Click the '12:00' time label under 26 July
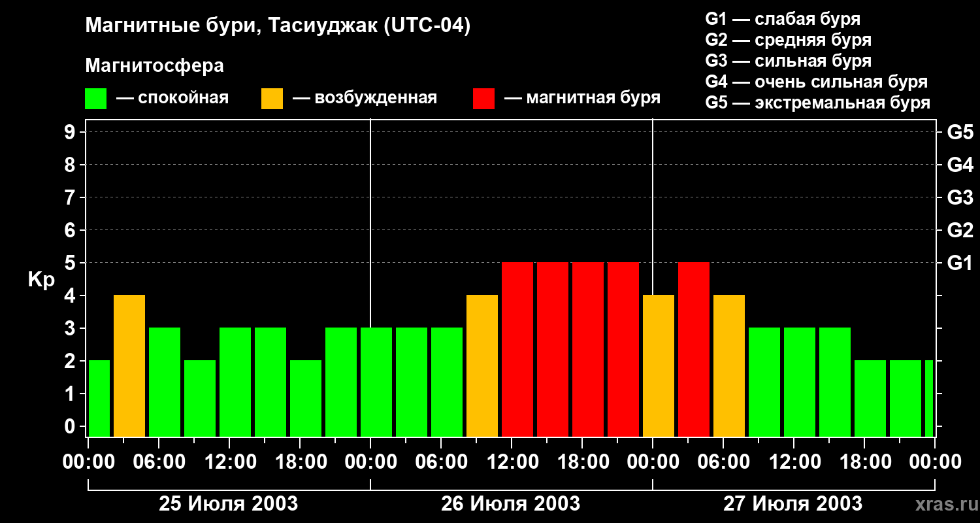This screenshot has height=523, width=980. point(511,462)
